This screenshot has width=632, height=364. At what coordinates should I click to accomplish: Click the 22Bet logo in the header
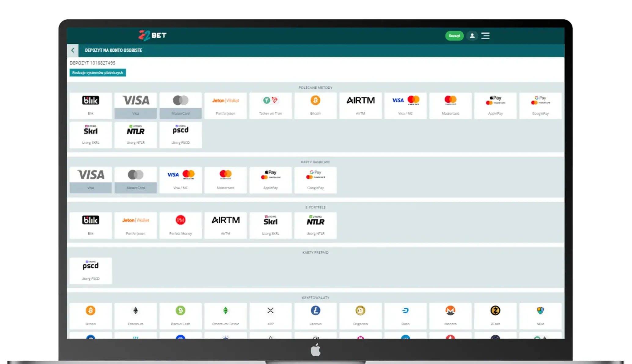pos(152,35)
